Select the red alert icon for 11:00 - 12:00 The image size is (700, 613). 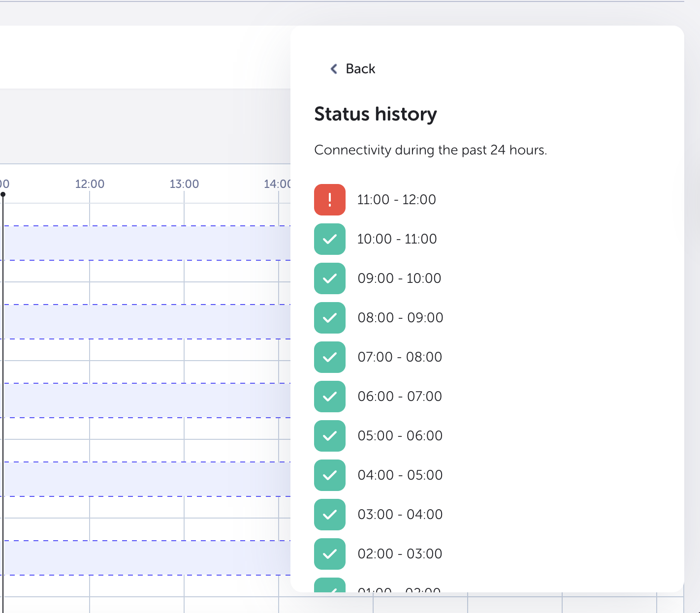(x=330, y=200)
